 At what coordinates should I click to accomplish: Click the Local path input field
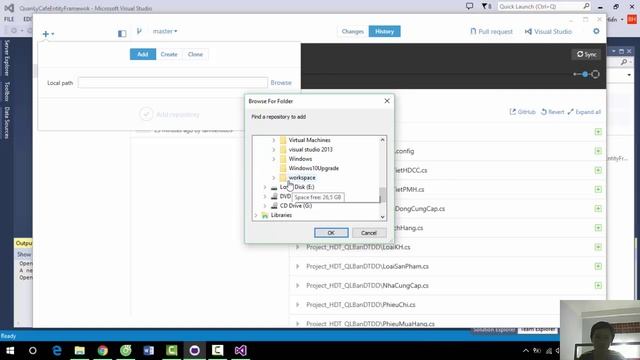point(173,83)
